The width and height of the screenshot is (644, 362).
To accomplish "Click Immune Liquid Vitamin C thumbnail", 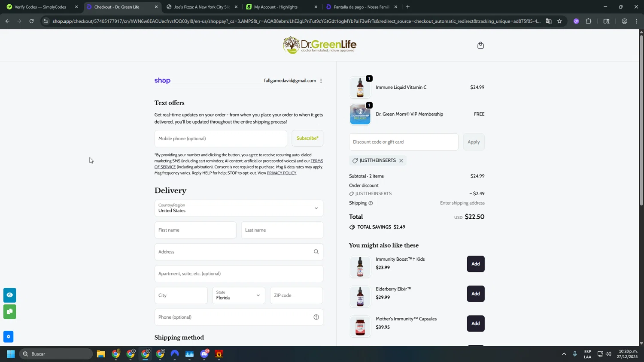I will (x=360, y=87).
